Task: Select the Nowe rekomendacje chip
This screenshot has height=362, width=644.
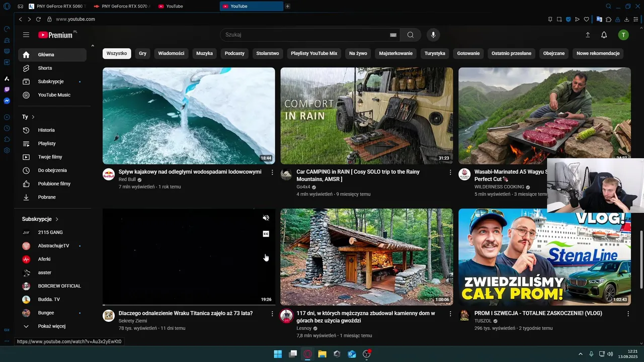Action: (598, 53)
